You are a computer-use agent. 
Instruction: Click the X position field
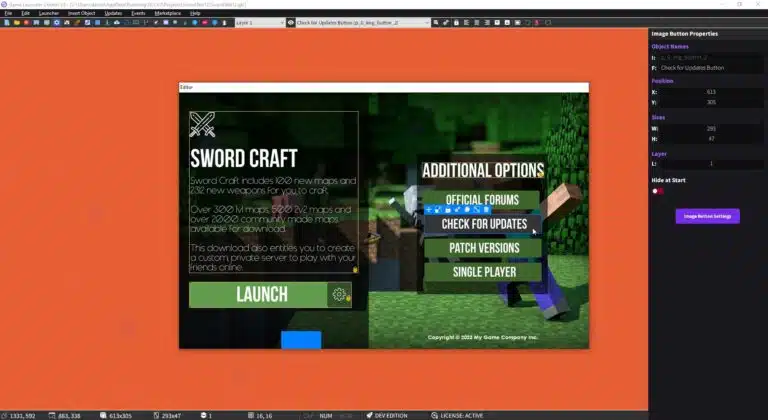(710, 92)
